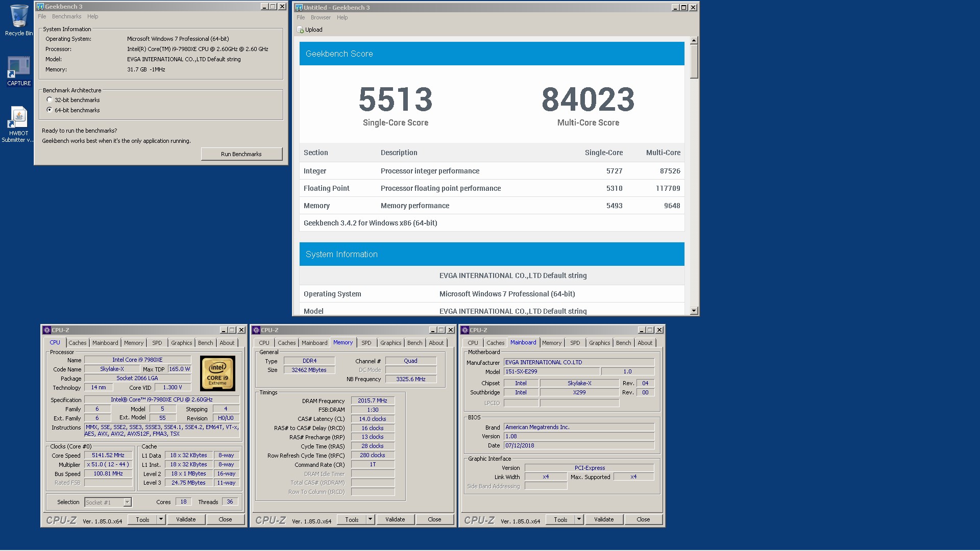
Task: Click the Threads count 36 field
Action: 230,502
